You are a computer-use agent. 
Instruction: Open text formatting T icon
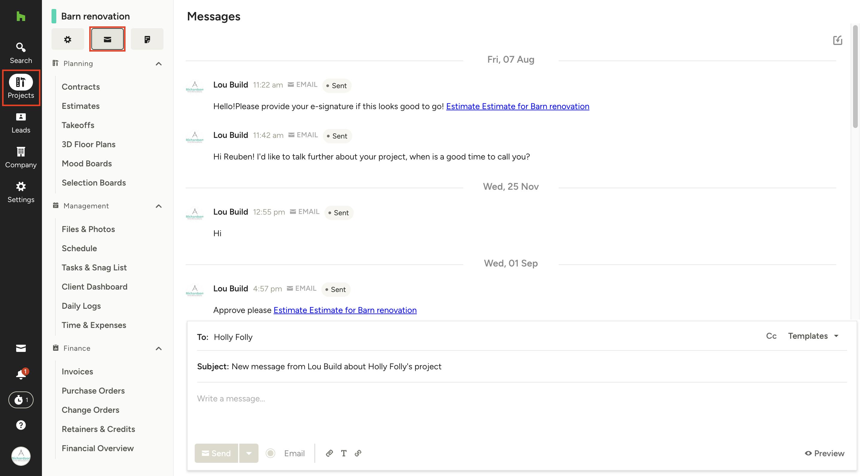pos(344,453)
